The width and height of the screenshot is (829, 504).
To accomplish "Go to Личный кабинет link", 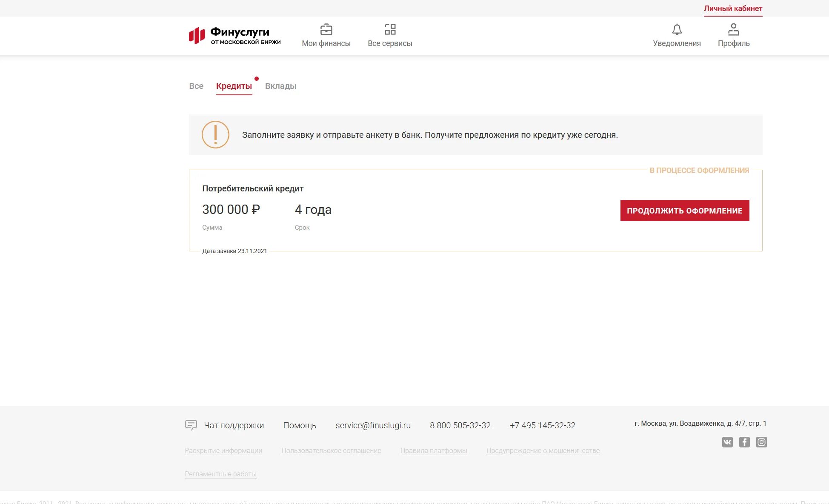I will coord(733,9).
